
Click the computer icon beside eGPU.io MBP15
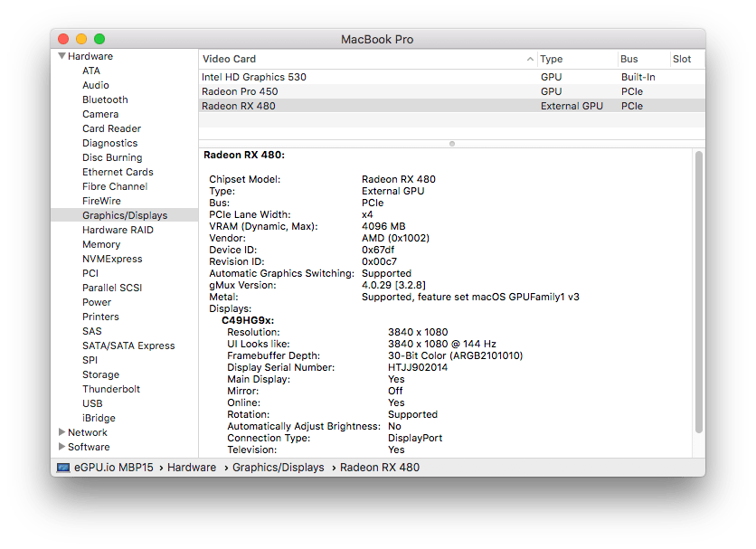click(x=63, y=468)
